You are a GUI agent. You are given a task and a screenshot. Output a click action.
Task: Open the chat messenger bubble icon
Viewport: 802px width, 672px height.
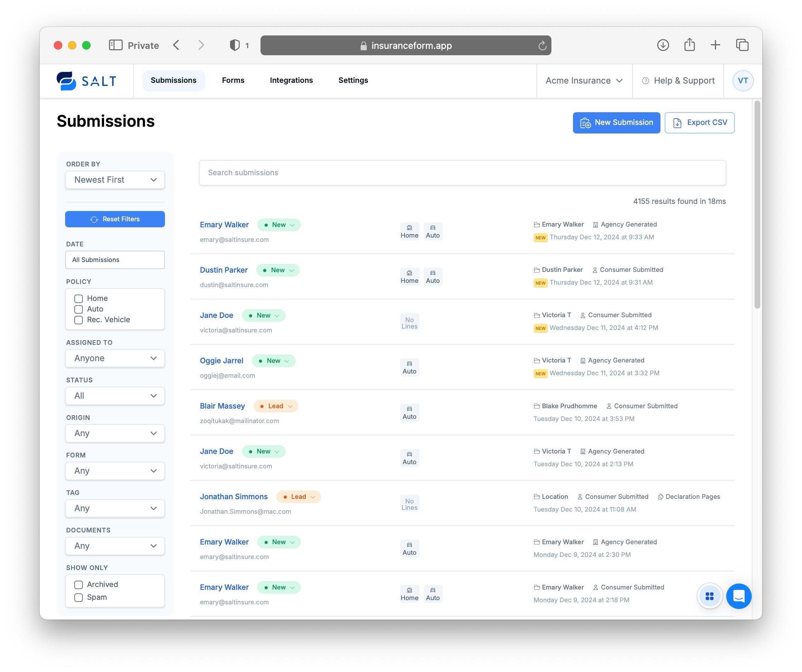click(x=738, y=596)
